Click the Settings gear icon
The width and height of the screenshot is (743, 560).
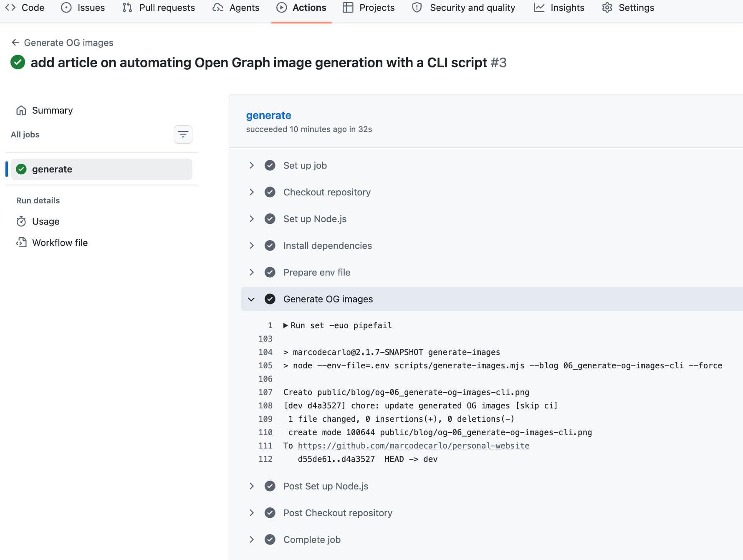[x=607, y=8]
